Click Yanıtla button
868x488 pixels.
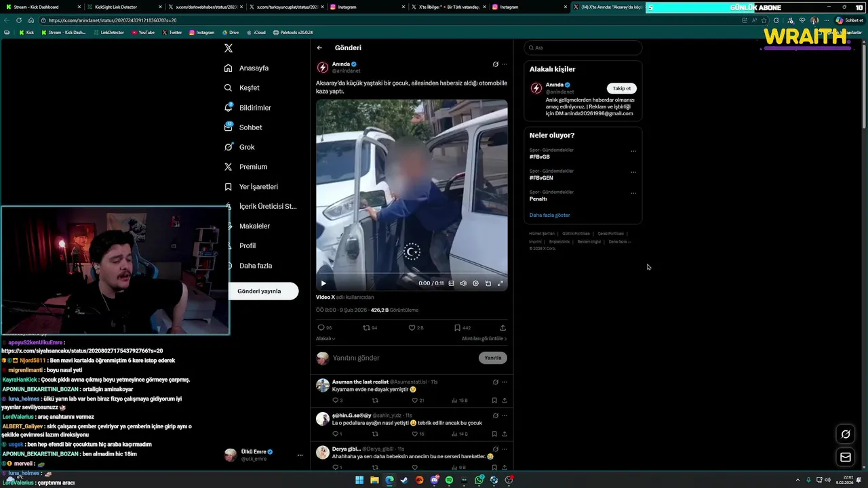(x=493, y=358)
